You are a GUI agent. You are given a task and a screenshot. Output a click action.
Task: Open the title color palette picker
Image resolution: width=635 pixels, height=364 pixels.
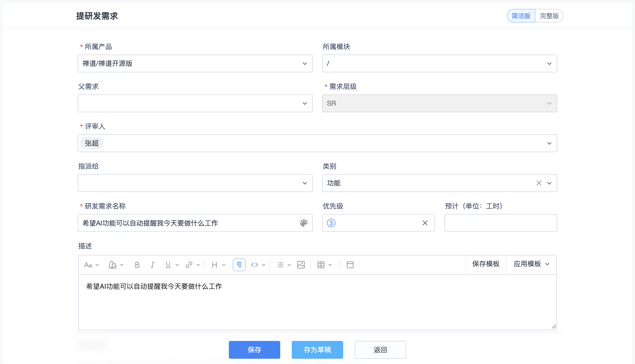coord(304,223)
